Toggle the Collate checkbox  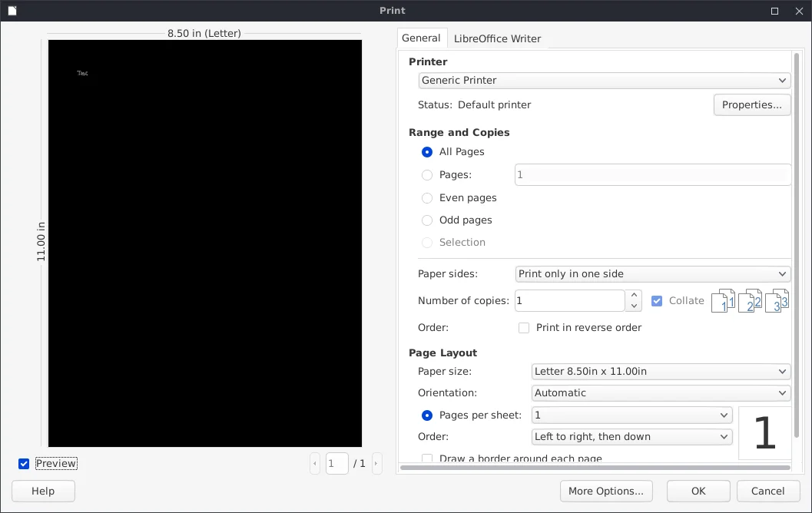click(657, 301)
